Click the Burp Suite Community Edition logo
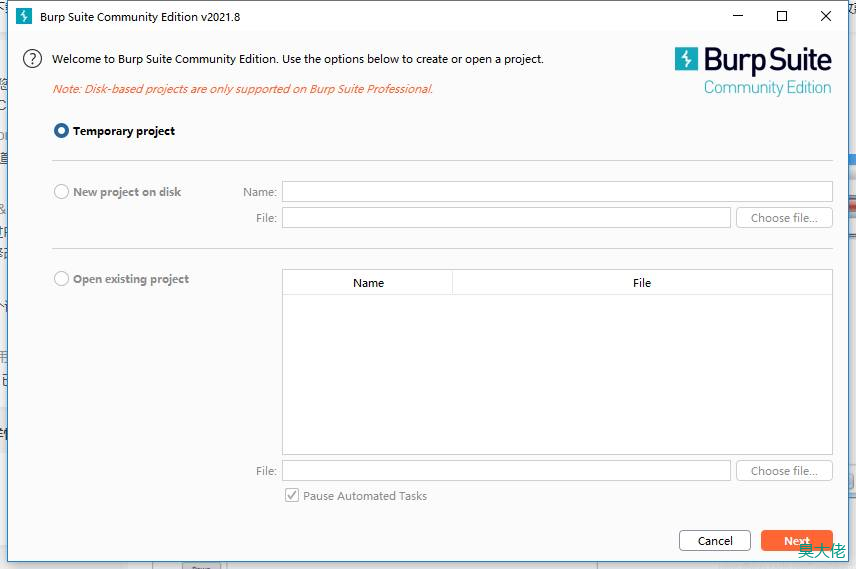The width and height of the screenshot is (856, 569). (x=753, y=72)
